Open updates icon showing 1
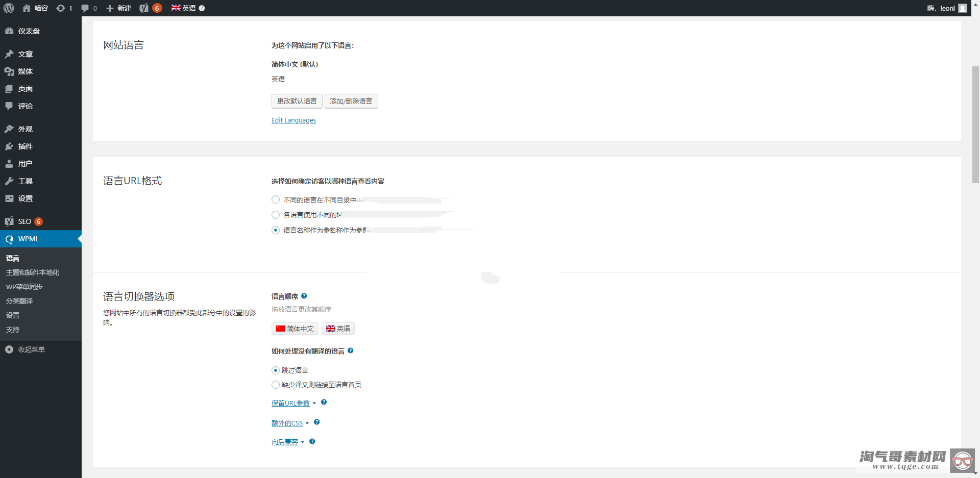The height and width of the screenshot is (478, 980). coord(61,8)
